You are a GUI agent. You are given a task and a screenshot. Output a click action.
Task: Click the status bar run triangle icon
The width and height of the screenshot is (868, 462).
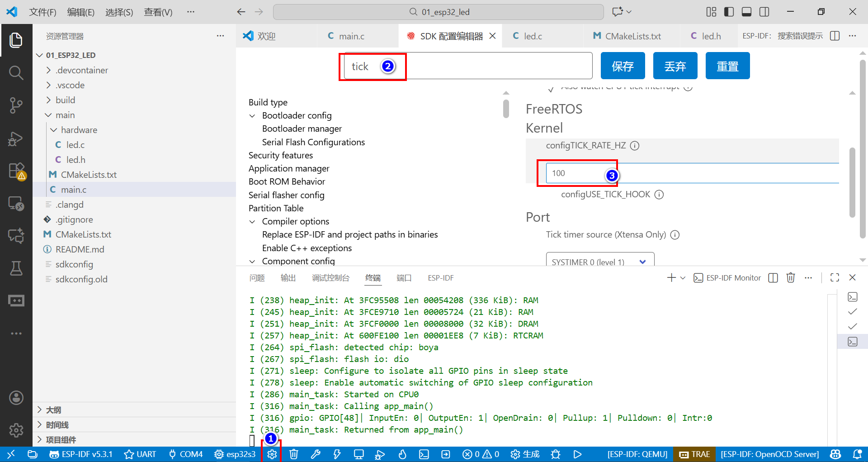pyautogui.click(x=577, y=454)
